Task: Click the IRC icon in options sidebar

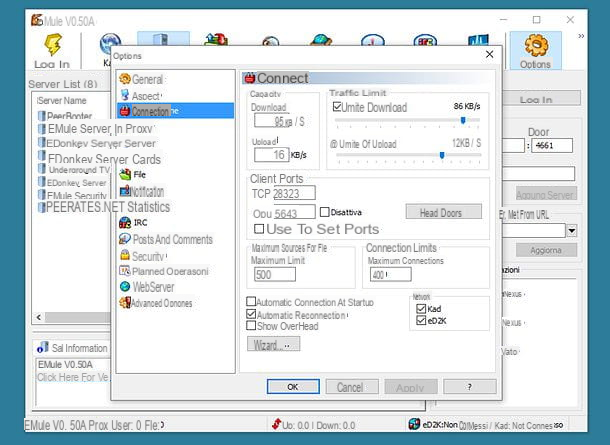Action: pos(124,222)
